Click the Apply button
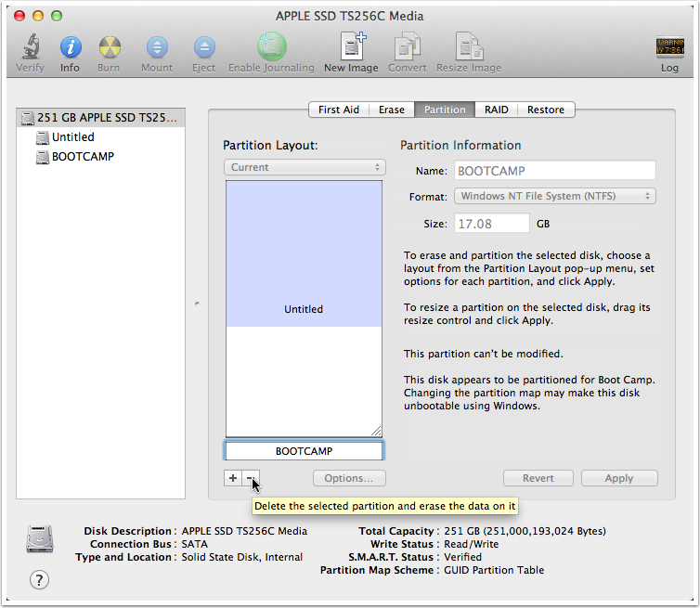The height and width of the screenshot is (608, 700). pos(619,478)
